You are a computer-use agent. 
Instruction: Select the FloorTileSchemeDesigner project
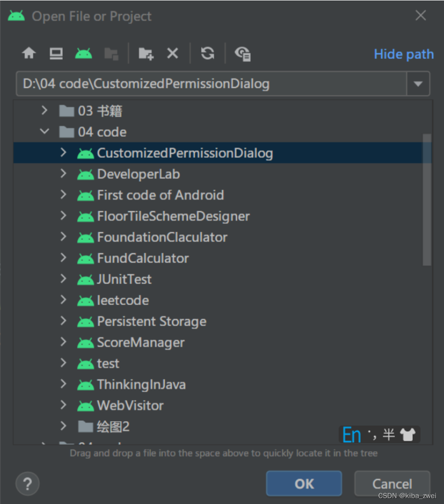(173, 216)
